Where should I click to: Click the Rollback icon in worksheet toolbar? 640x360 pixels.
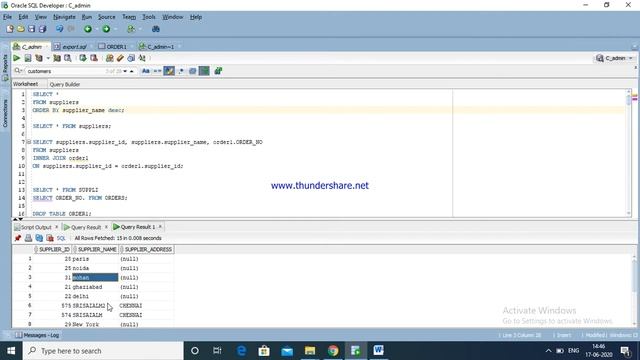pyautogui.click(x=94, y=58)
